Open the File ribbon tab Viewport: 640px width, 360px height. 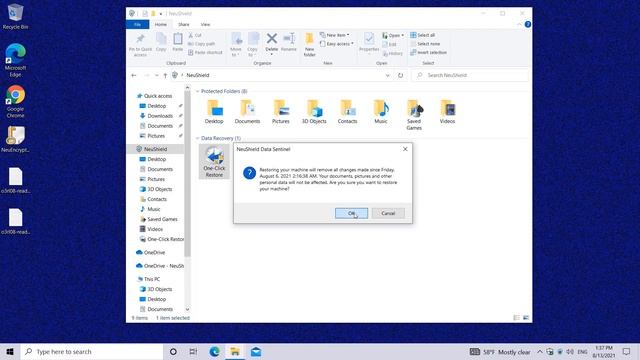click(138, 24)
